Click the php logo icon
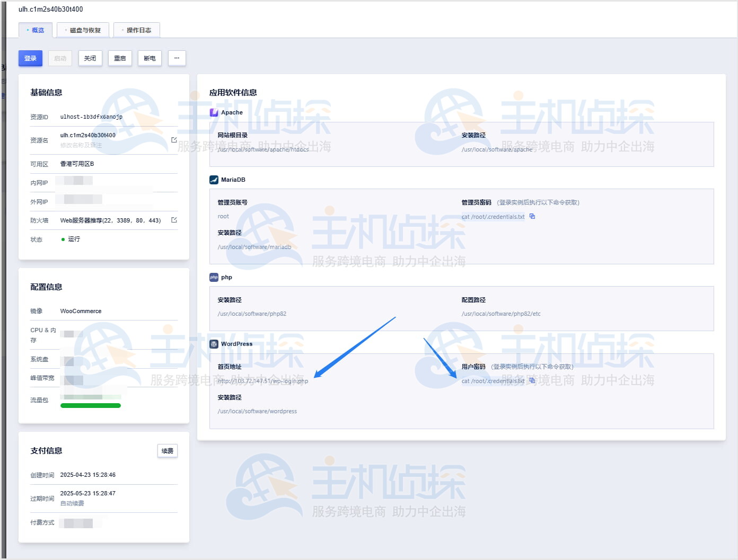 click(x=214, y=277)
